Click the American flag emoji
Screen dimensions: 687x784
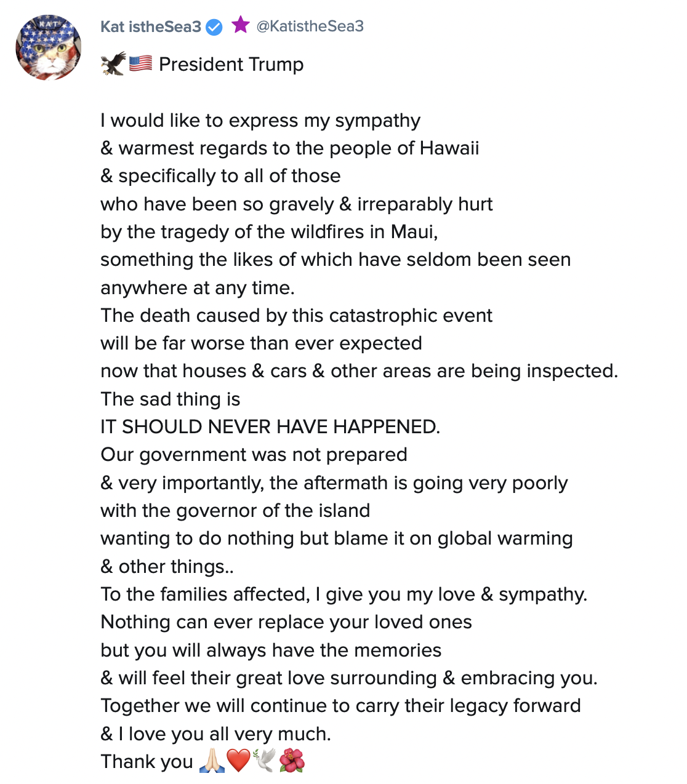(141, 63)
